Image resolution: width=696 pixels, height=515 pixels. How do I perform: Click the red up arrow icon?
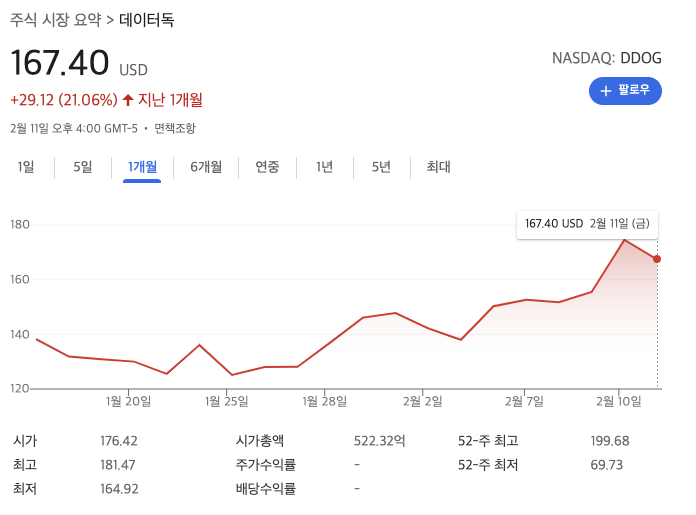[x=128, y=100]
